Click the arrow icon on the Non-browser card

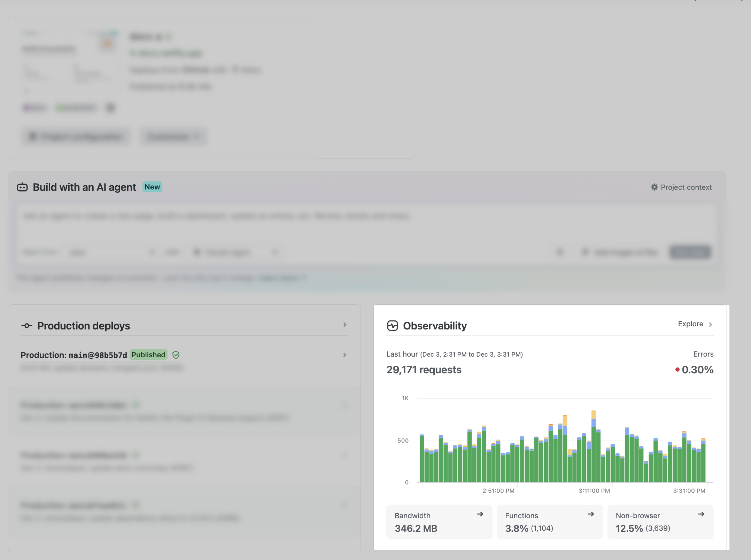[701, 514]
